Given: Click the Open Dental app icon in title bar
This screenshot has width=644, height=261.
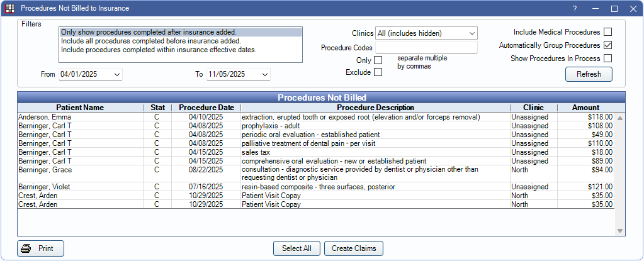Looking at the screenshot, I should 9,9.
